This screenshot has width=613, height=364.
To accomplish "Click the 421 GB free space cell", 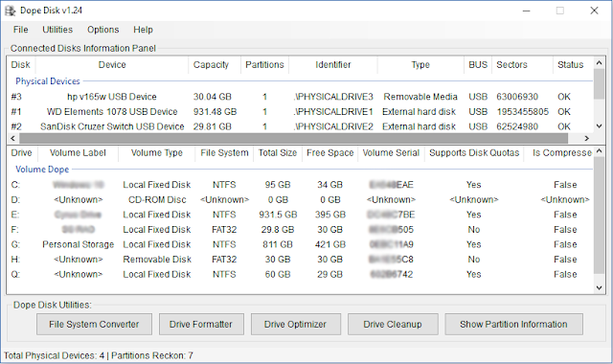I will click(330, 244).
